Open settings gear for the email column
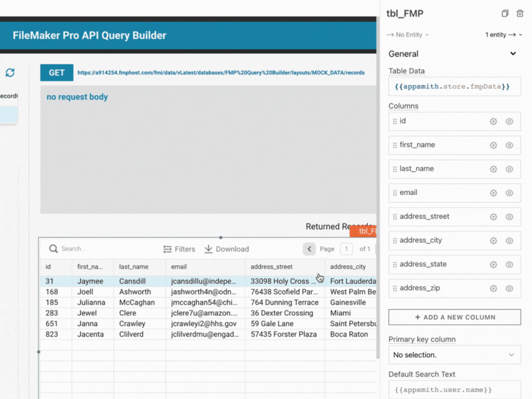 pyautogui.click(x=493, y=193)
